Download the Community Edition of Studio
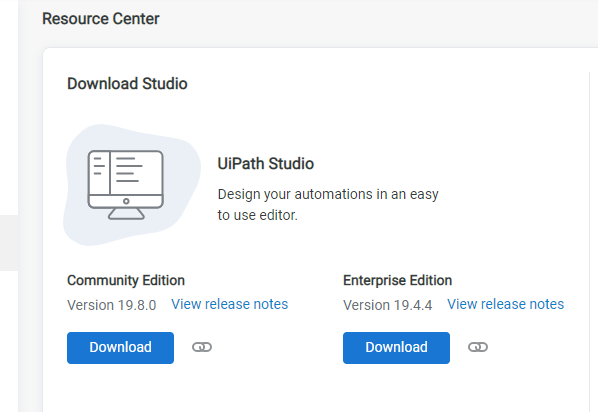Viewport: 598px width, 412px height. coord(121,348)
